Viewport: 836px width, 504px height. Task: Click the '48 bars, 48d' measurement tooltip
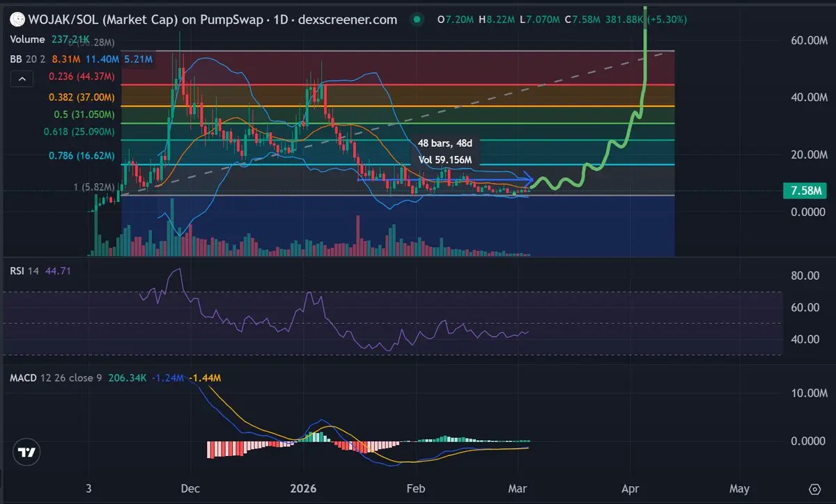444,143
